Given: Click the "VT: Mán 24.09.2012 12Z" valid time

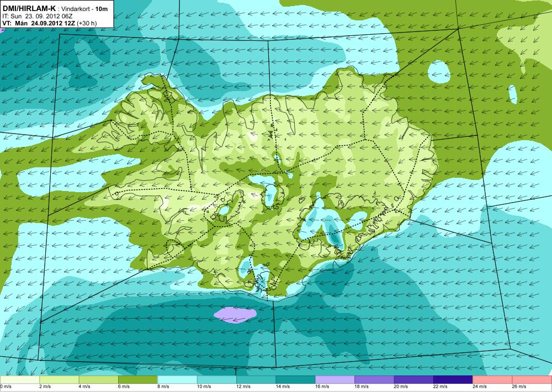Looking at the screenshot, I should tap(38, 23).
